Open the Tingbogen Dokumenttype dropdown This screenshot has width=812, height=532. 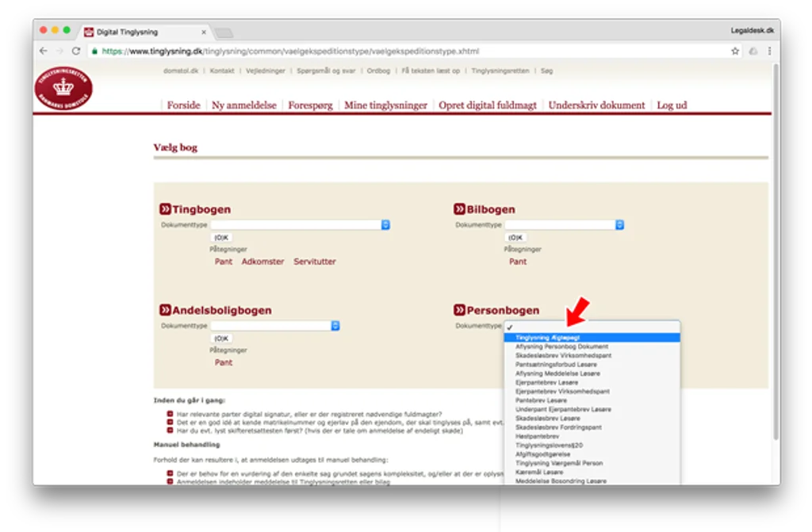[301, 225]
